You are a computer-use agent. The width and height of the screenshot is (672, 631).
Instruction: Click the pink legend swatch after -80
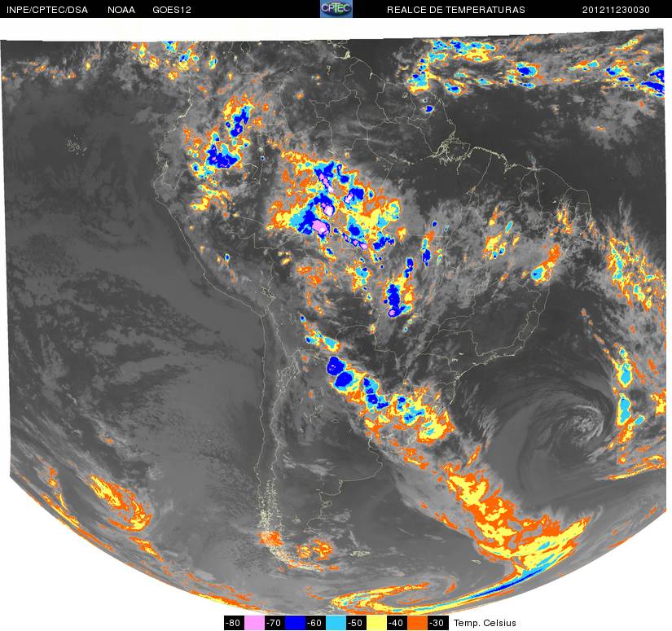click(x=254, y=623)
